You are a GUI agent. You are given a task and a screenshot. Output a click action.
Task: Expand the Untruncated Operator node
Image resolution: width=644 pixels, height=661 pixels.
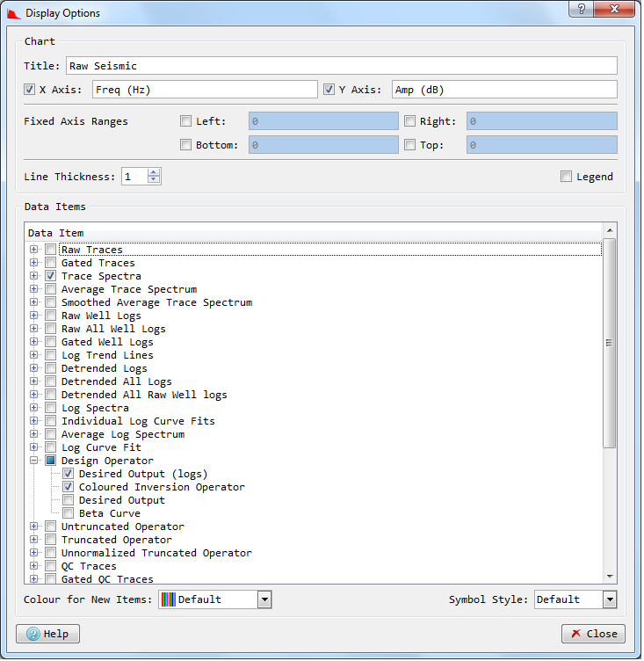click(34, 527)
